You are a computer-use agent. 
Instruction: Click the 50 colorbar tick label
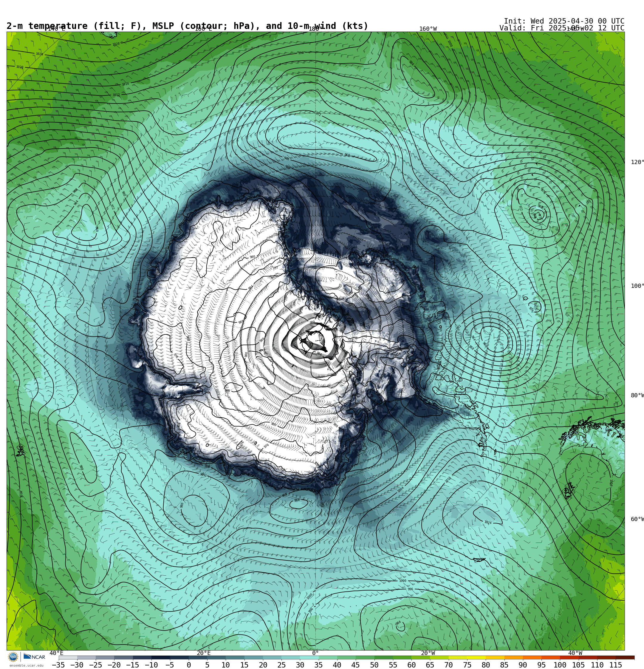pos(374,665)
